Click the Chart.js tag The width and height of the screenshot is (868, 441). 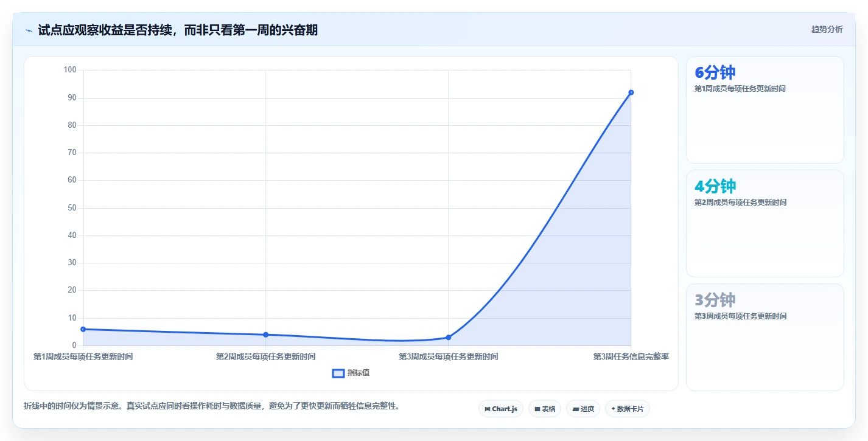[501, 409]
